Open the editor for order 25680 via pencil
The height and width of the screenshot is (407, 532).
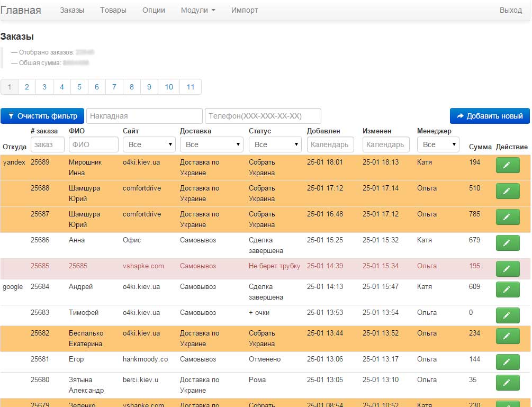click(x=507, y=383)
